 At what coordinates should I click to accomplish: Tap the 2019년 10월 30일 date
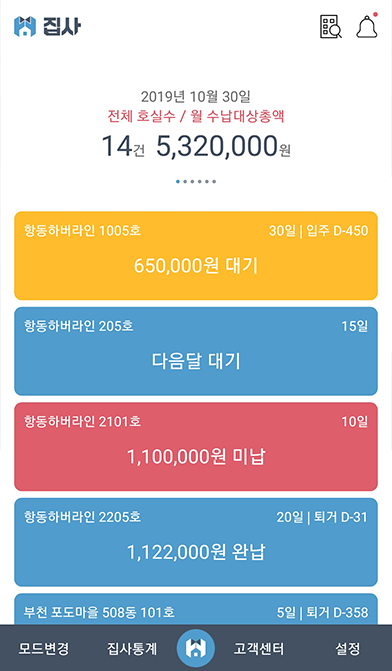196,97
